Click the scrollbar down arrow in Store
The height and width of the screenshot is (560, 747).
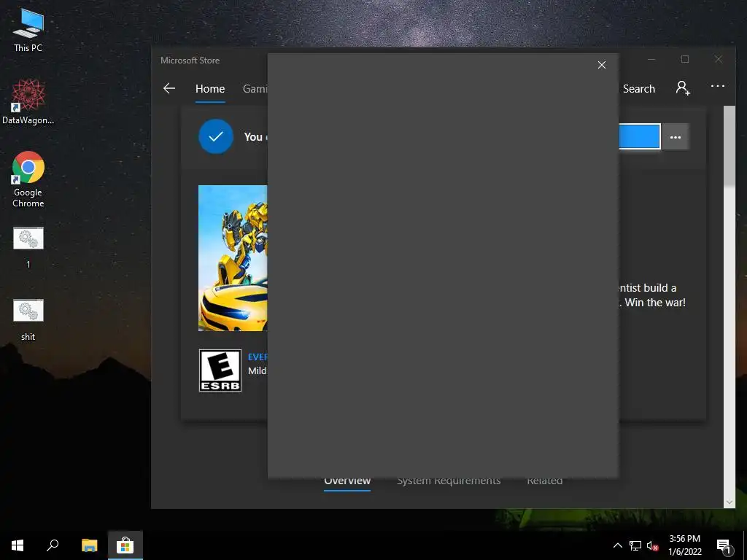tap(729, 502)
